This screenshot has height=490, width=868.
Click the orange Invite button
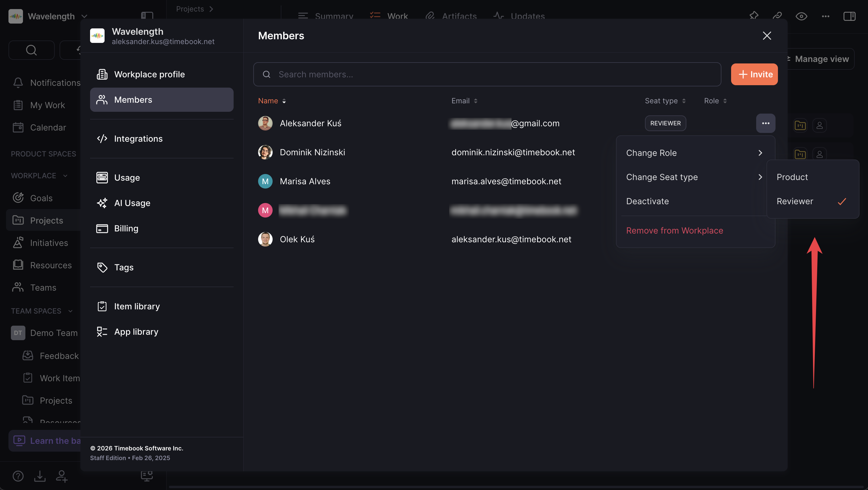tap(754, 74)
